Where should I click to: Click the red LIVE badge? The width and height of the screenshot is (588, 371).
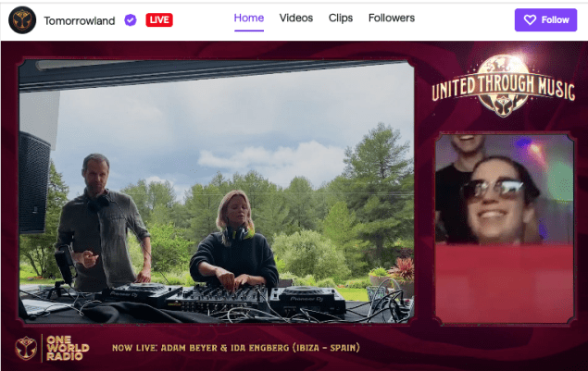159,20
